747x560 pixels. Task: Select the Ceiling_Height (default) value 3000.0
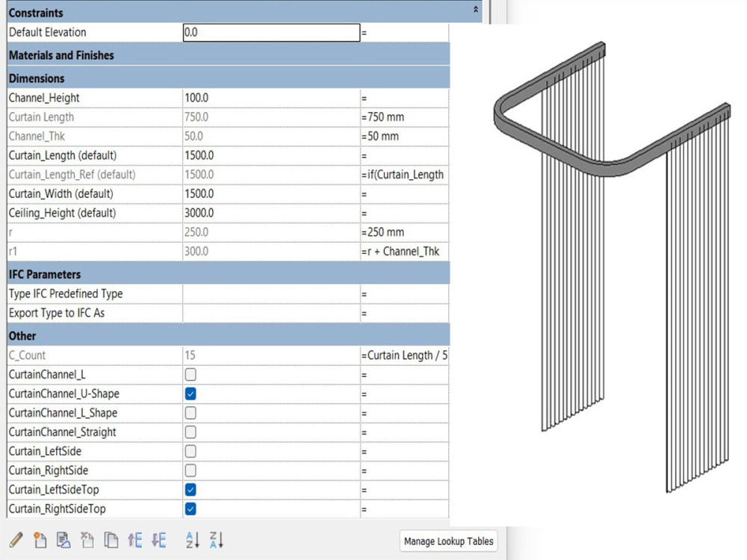[x=199, y=213]
